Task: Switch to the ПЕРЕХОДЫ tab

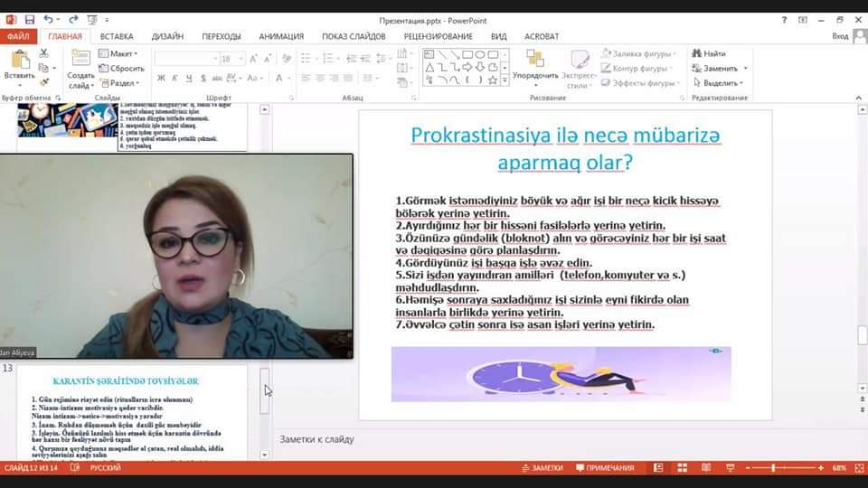Action: [221, 36]
